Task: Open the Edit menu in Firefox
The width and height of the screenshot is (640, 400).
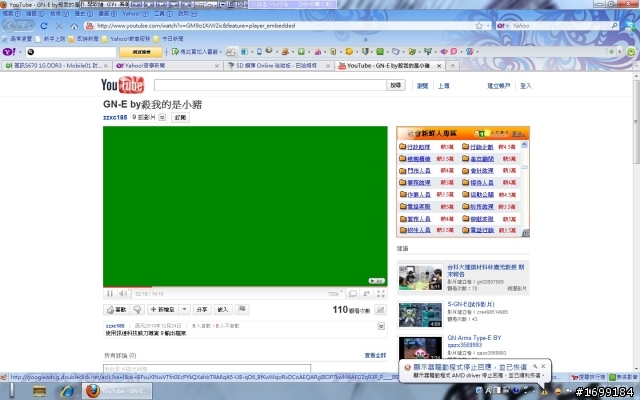Action: (35, 14)
